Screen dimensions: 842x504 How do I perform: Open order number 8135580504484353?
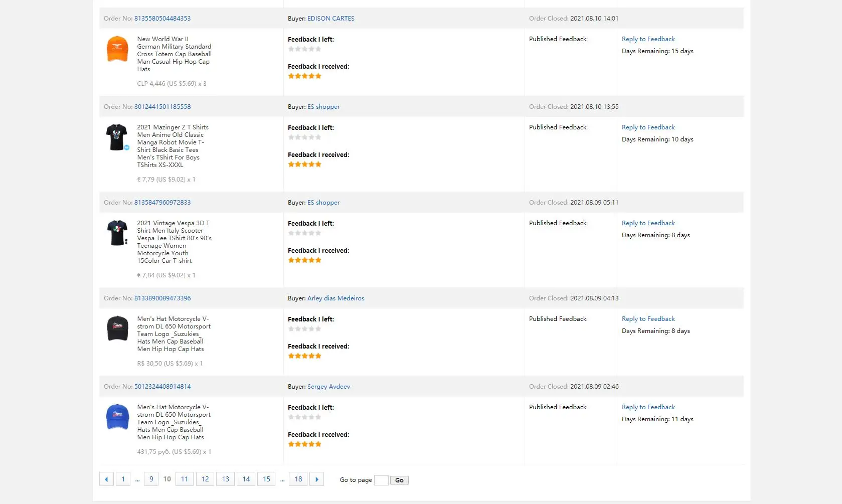pos(162,19)
